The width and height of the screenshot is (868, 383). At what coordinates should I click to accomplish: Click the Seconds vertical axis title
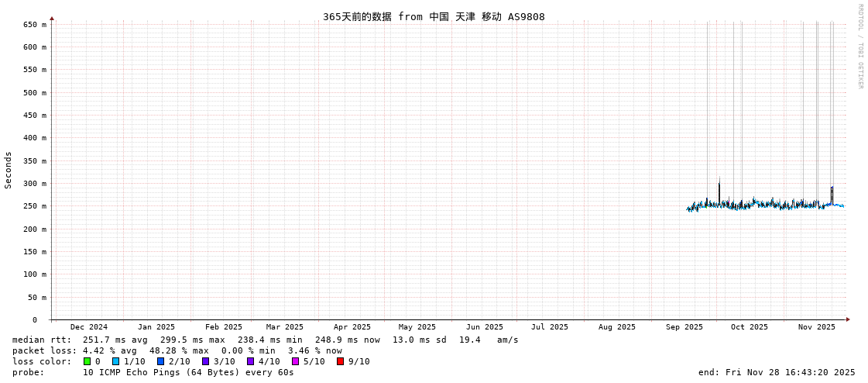[9, 170]
